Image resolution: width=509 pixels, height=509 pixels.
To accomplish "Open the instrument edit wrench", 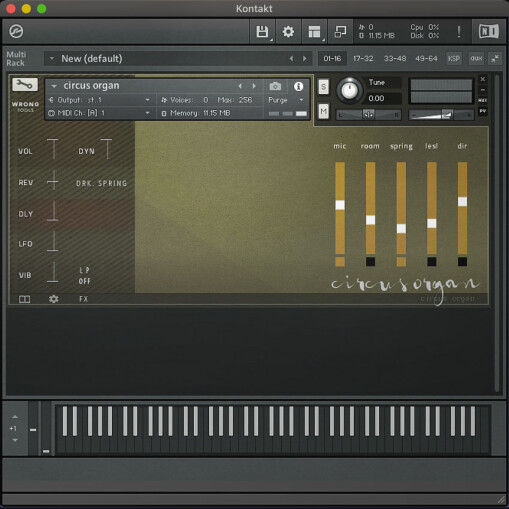I will [x=25, y=85].
